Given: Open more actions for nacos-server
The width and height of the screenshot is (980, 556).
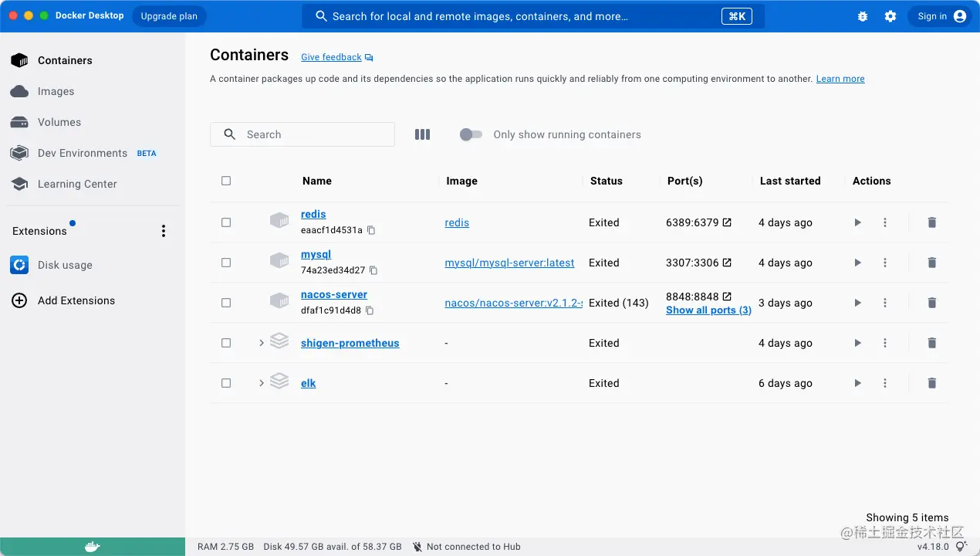Looking at the screenshot, I should (x=885, y=303).
